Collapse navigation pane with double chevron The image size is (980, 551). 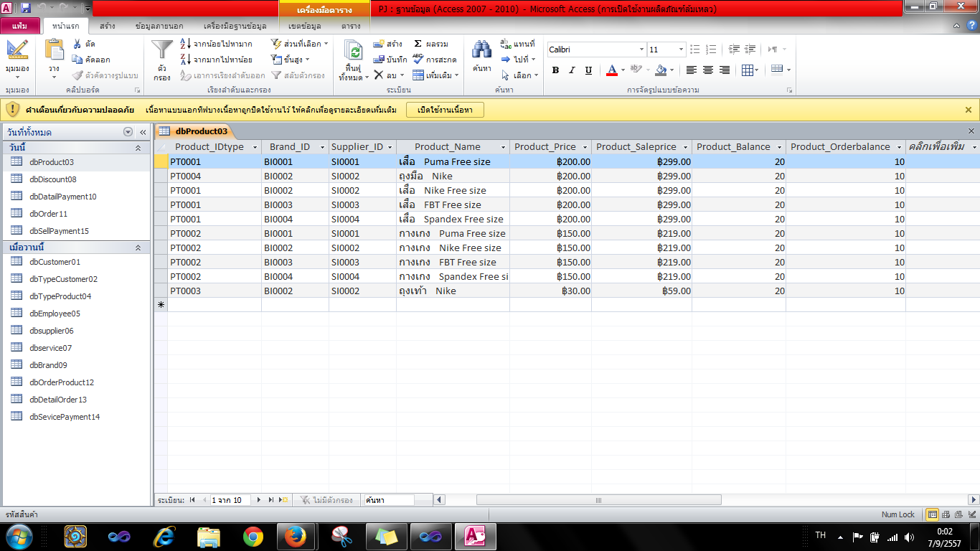143,132
